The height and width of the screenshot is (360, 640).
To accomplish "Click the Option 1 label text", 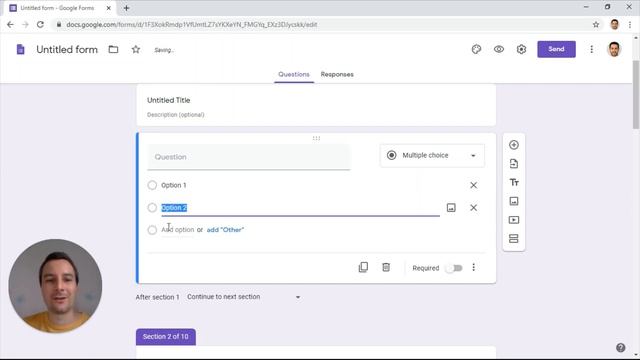I will tap(173, 185).
